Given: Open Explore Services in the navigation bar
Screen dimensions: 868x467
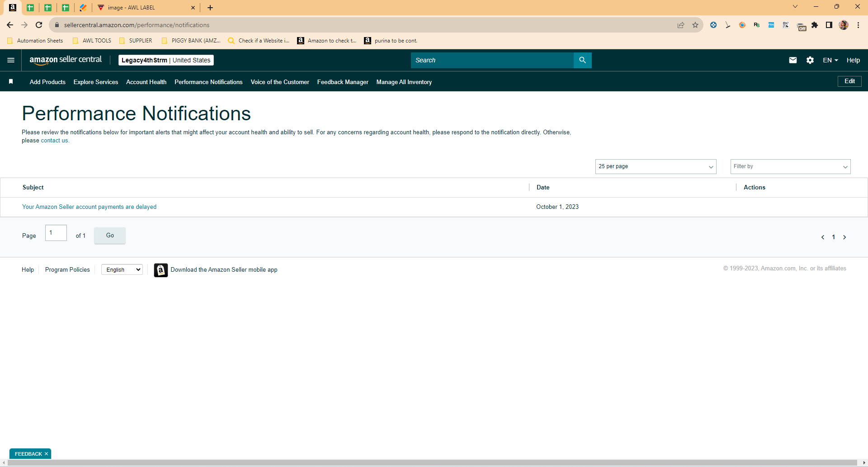Looking at the screenshot, I should click(x=96, y=82).
